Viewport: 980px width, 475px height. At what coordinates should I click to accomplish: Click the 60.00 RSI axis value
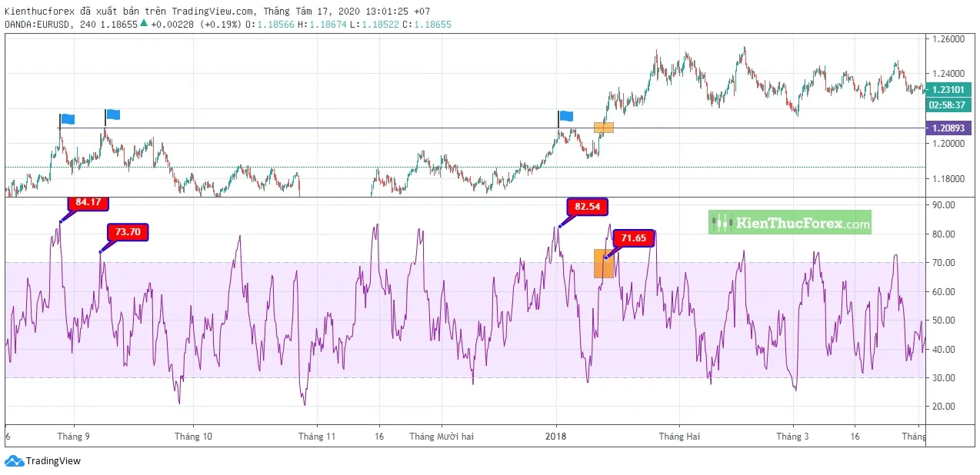pos(943,292)
